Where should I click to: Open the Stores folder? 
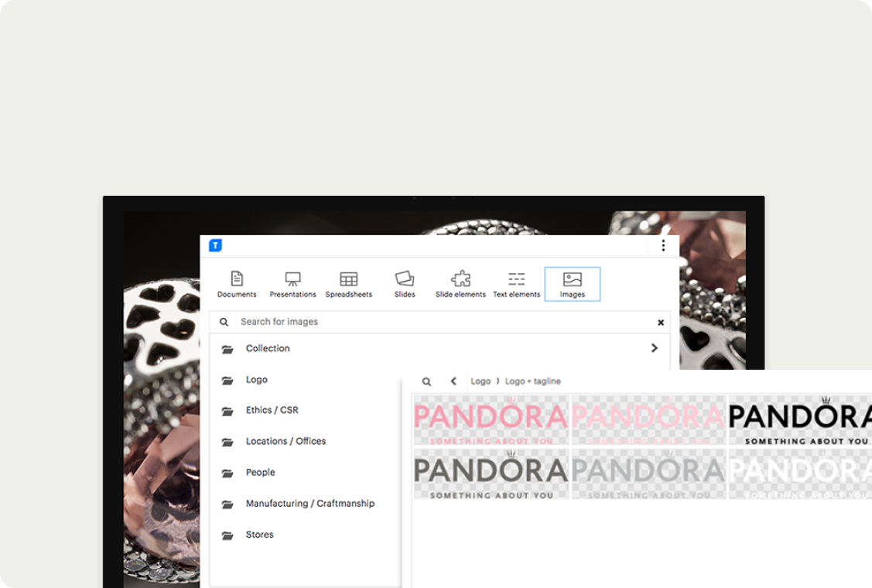tap(260, 534)
